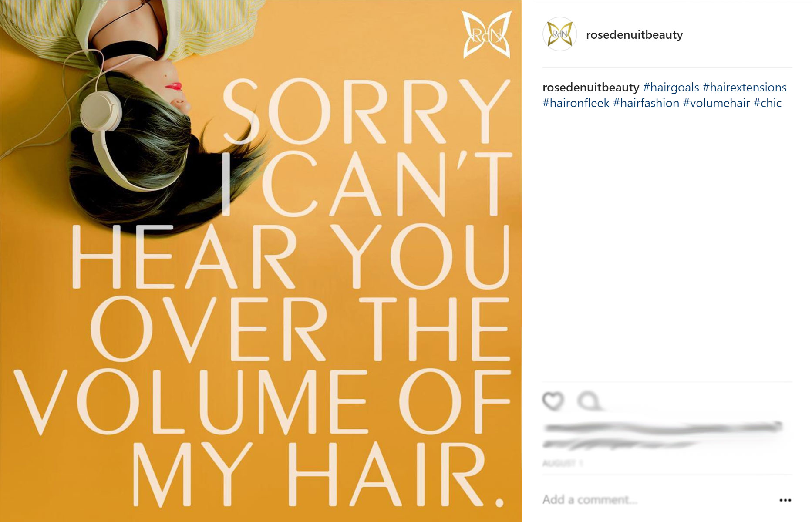Open the #hairfashion hashtag
Screen dimensions: 812x522
[646, 103]
